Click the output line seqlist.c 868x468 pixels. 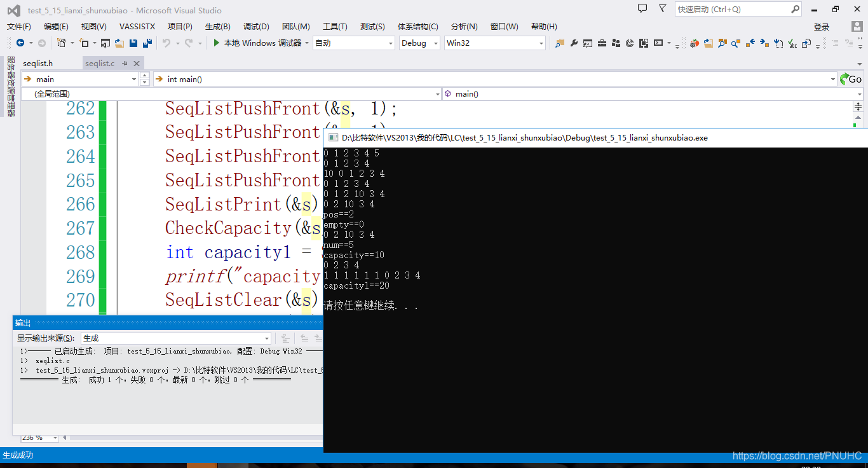point(53,361)
